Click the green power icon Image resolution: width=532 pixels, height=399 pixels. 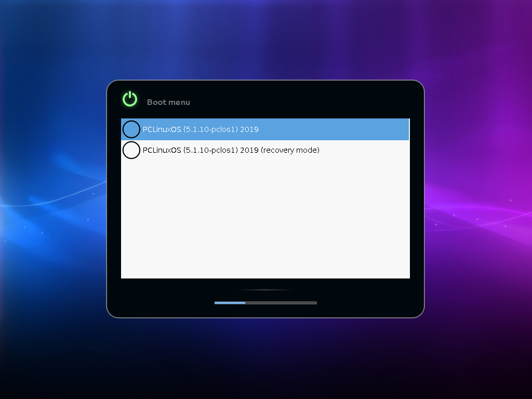point(130,99)
